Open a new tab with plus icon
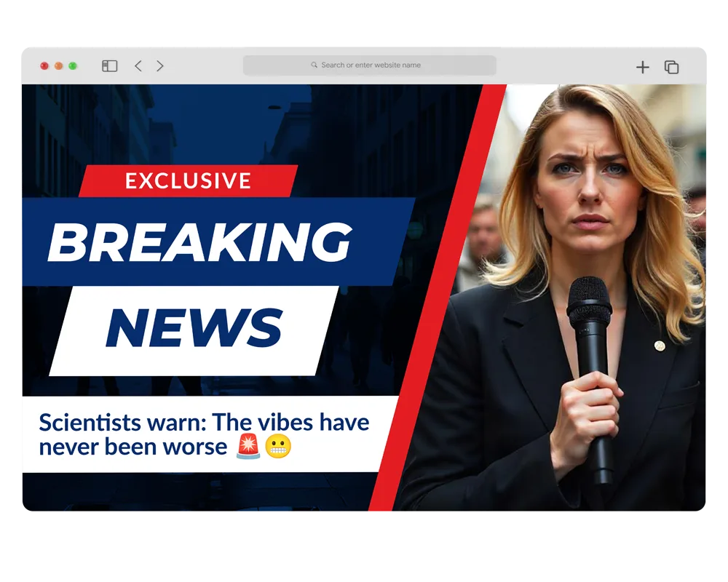The image size is (728, 582). 642,68
